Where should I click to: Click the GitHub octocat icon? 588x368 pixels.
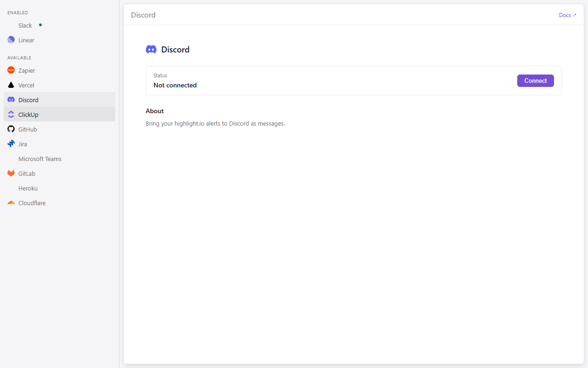tap(11, 129)
